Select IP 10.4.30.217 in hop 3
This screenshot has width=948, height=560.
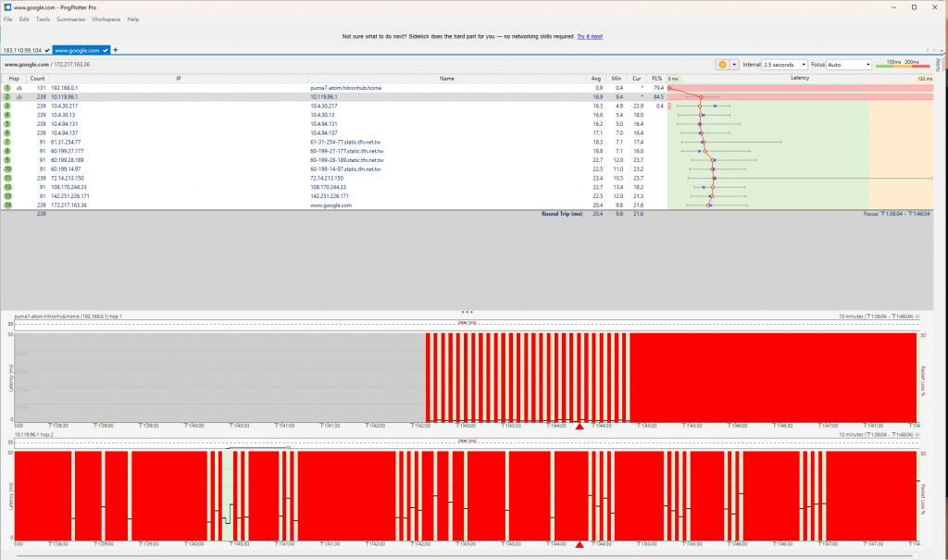(64, 106)
